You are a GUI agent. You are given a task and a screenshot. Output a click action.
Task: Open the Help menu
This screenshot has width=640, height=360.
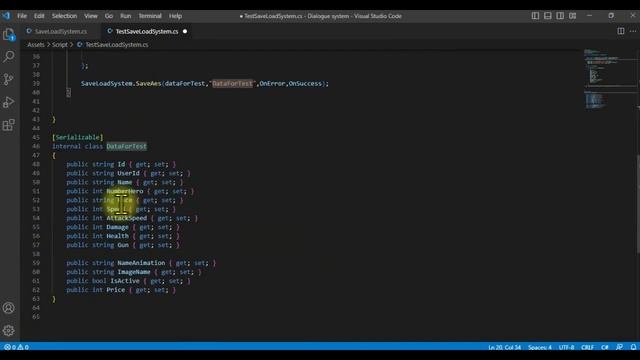click(x=175, y=16)
